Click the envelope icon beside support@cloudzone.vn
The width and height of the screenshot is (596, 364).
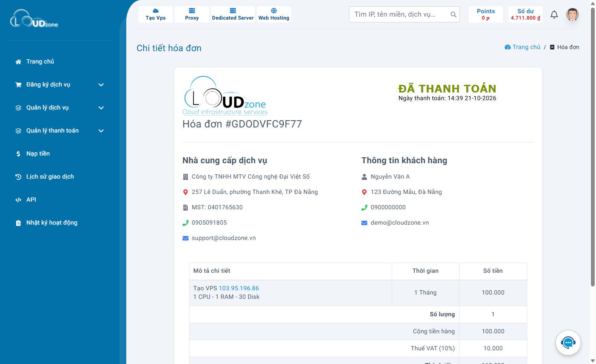click(186, 238)
